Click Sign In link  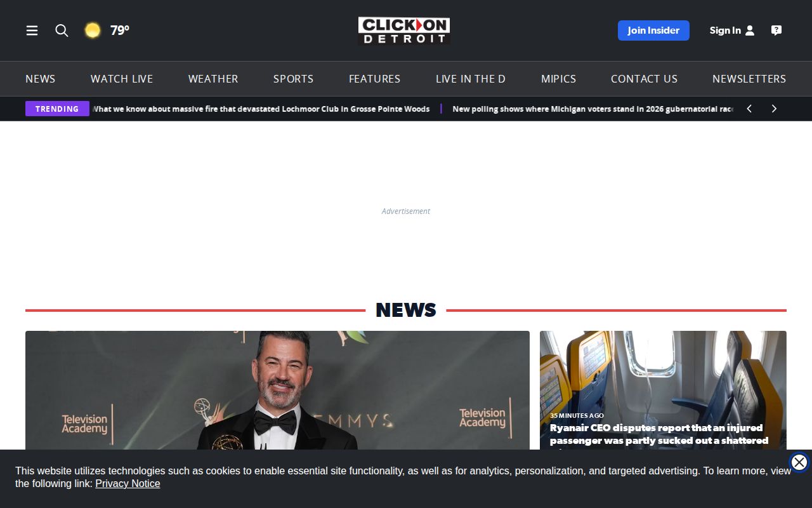click(725, 30)
